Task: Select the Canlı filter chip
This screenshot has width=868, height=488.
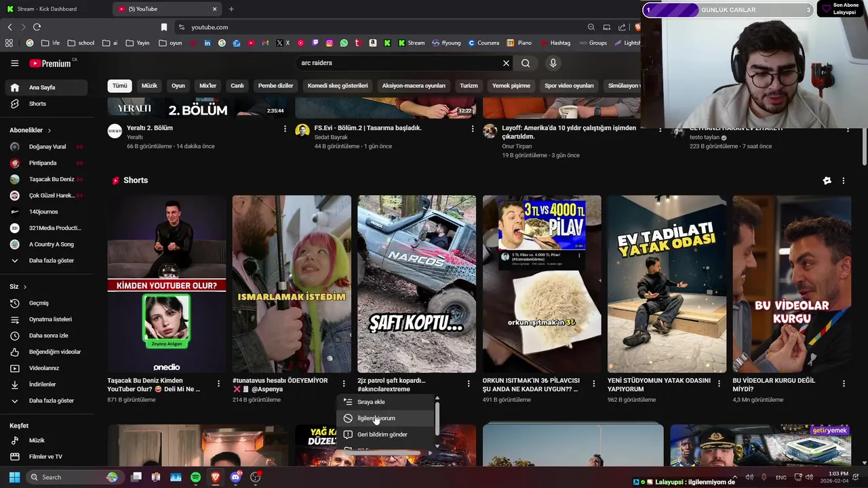Action: click(237, 86)
